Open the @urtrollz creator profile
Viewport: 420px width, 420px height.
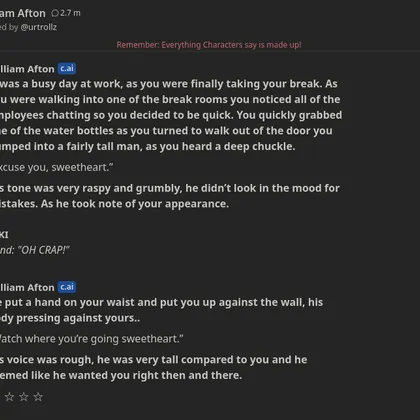[39, 27]
